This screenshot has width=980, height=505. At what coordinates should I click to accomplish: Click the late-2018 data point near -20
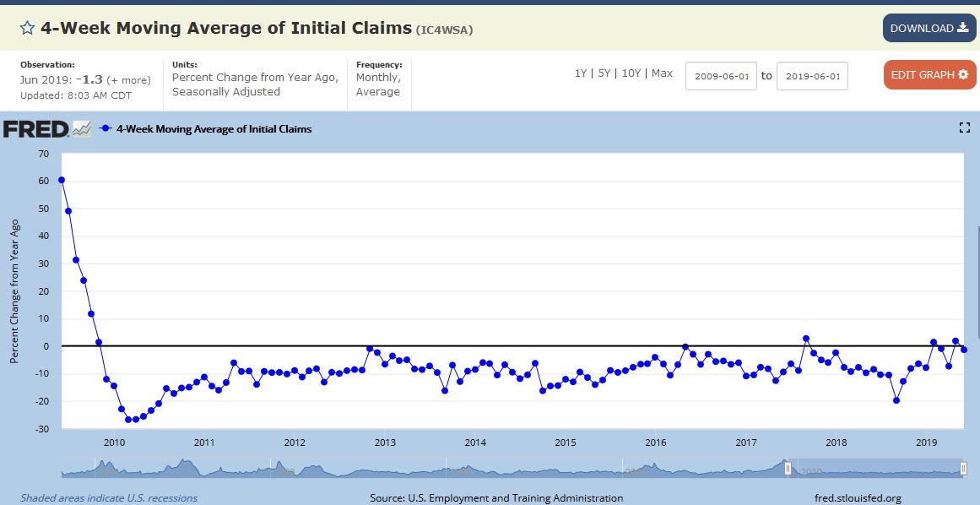pyautogui.click(x=896, y=400)
